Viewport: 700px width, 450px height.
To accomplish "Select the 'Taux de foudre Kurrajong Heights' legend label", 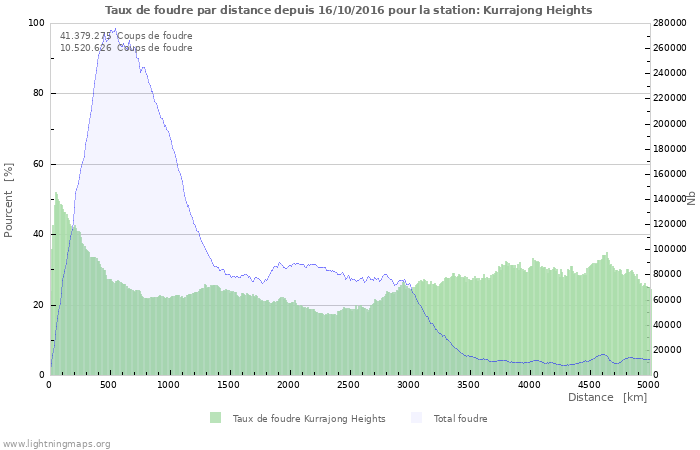I will coord(308,419).
